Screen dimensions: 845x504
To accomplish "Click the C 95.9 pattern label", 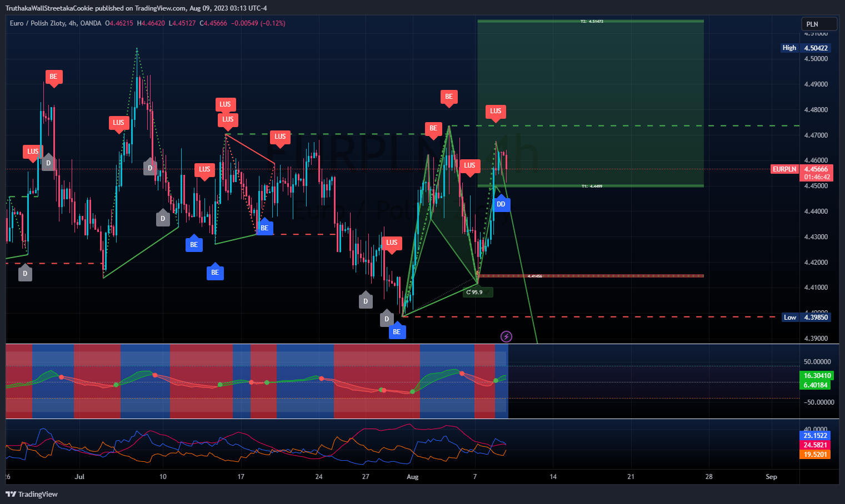I will [x=478, y=292].
